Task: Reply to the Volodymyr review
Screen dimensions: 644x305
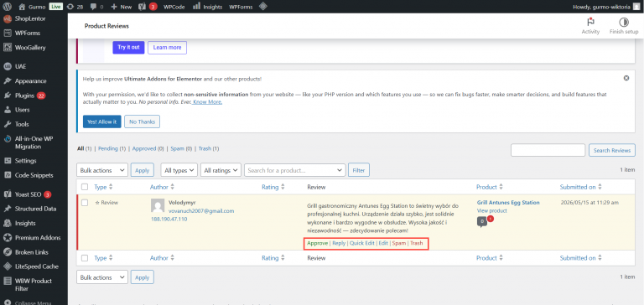Action: 339,243
